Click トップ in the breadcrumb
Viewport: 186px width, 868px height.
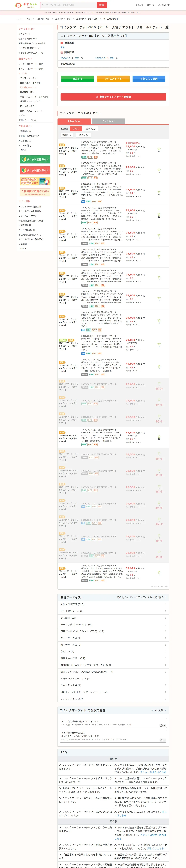coord(18,19)
